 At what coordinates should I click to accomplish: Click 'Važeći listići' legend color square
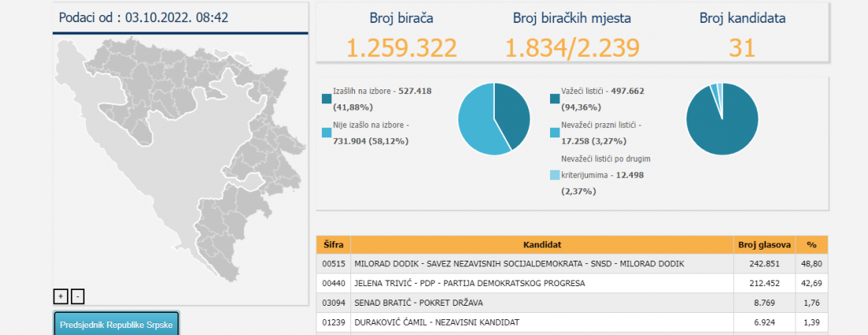pos(556,99)
